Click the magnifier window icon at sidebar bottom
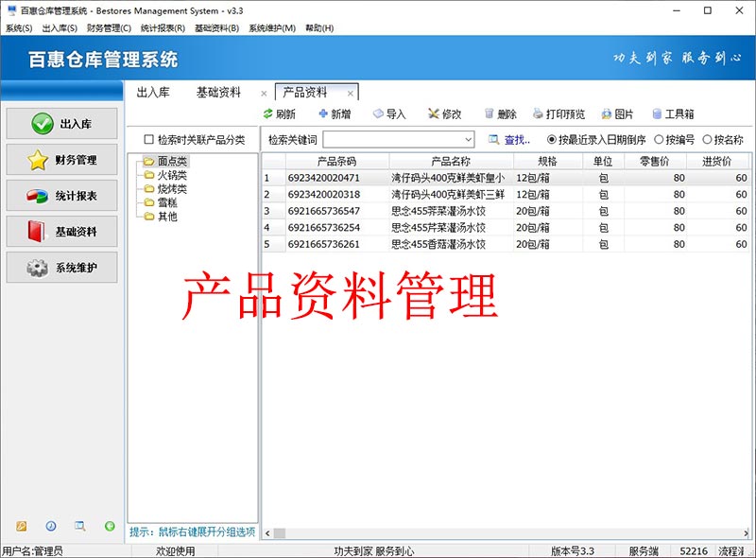756x558 pixels. click(x=80, y=526)
